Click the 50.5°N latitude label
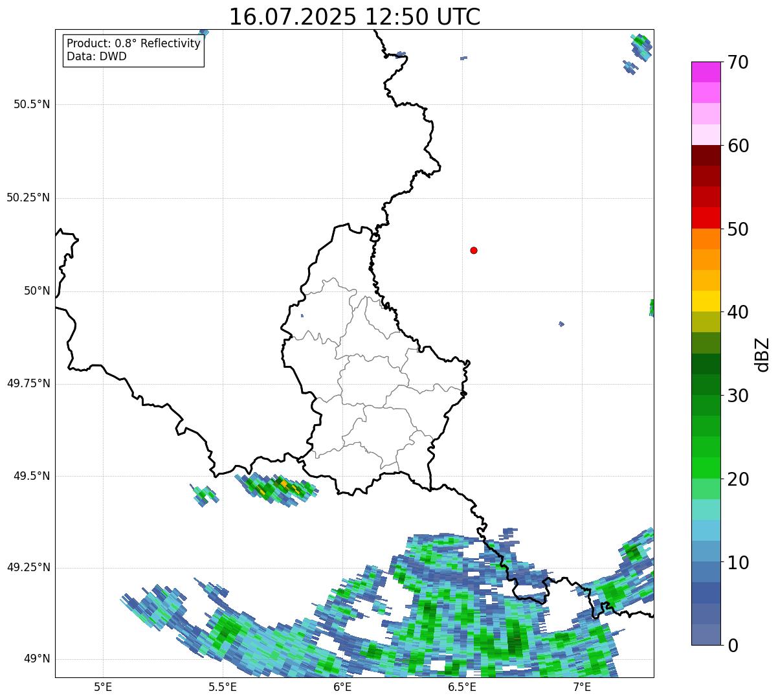 tap(32, 104)
